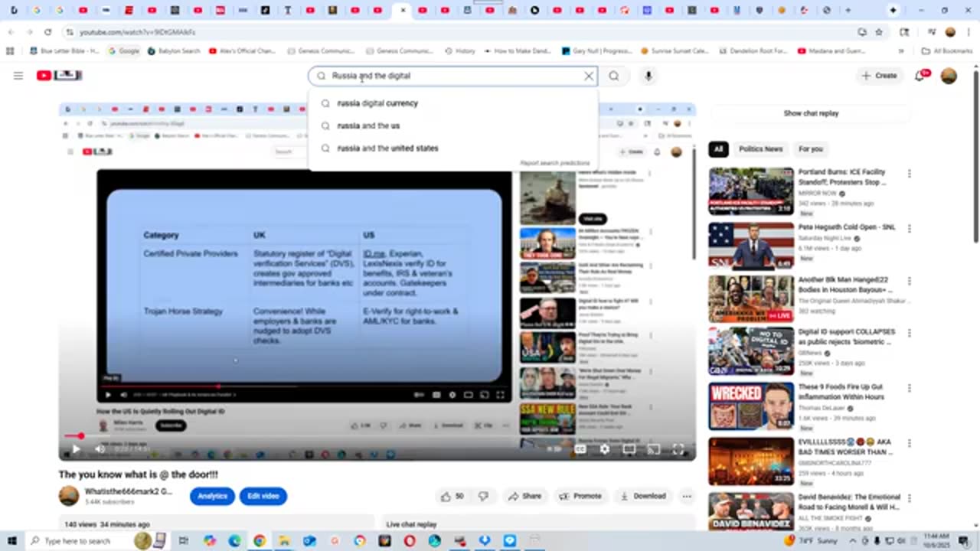Like this video

[452, 496]
